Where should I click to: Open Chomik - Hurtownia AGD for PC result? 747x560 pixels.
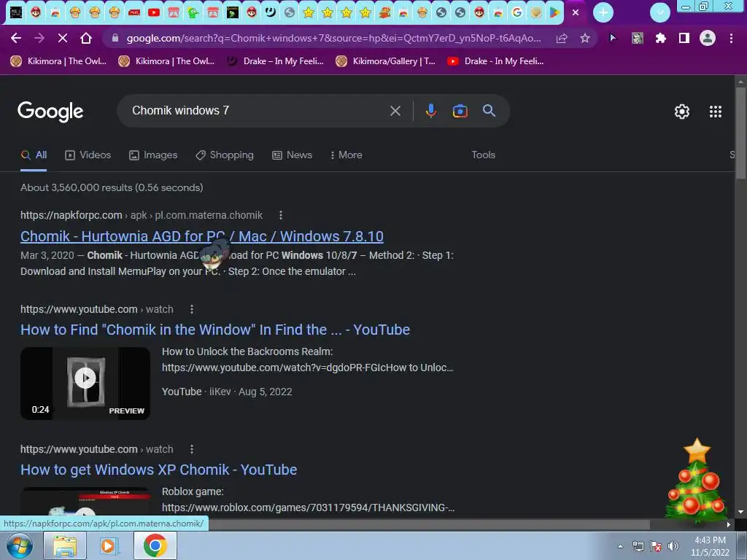coord(202,236)
